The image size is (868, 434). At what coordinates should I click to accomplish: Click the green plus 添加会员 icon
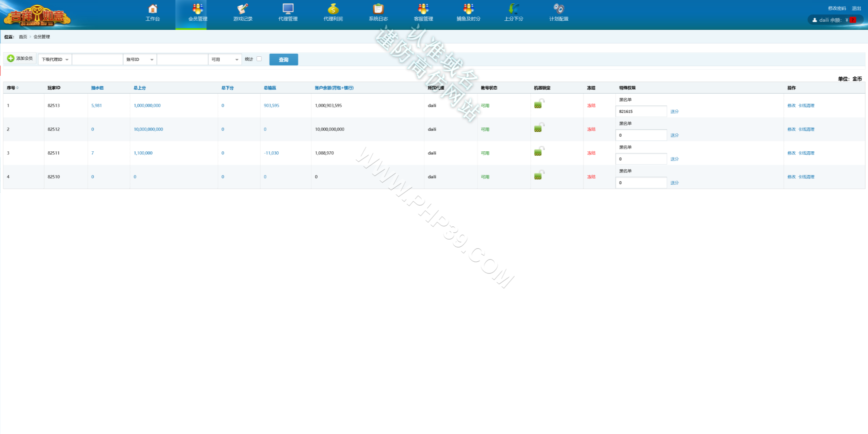click(x=11, y=58)
